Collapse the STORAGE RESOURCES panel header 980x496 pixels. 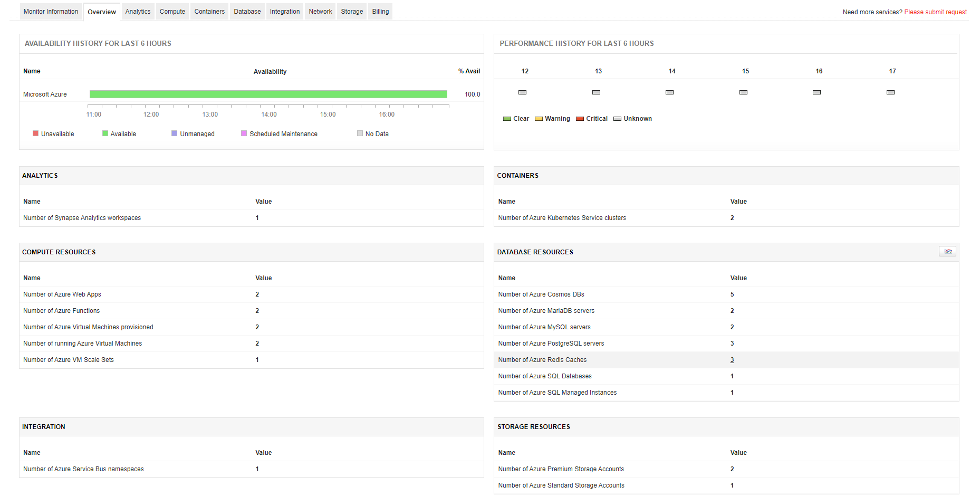[x=534, y=427]
